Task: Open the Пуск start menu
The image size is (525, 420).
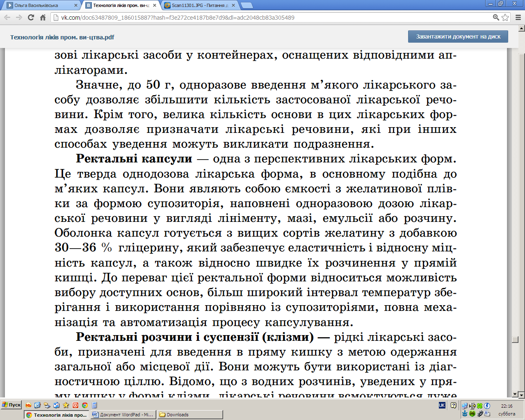Action: point(11,405)
